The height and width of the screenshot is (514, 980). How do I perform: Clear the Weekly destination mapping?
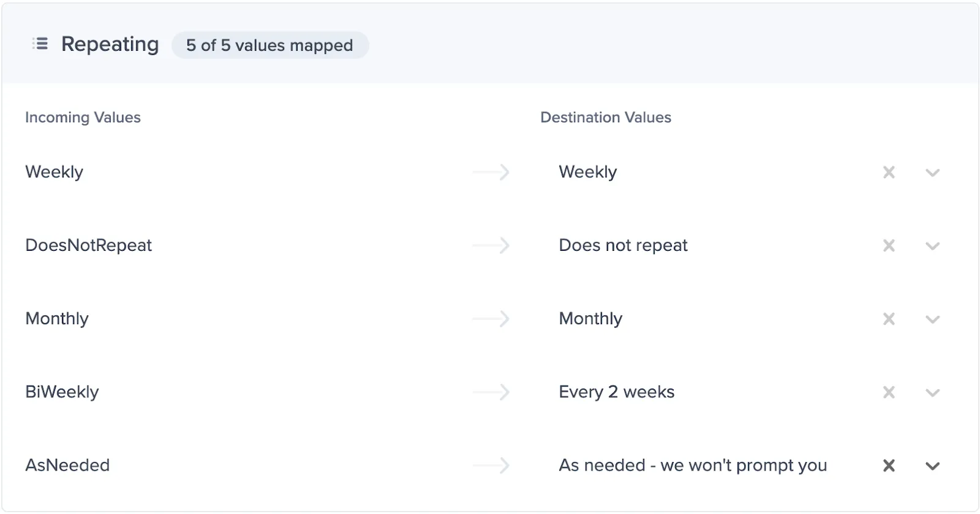[x=889, y=173]
